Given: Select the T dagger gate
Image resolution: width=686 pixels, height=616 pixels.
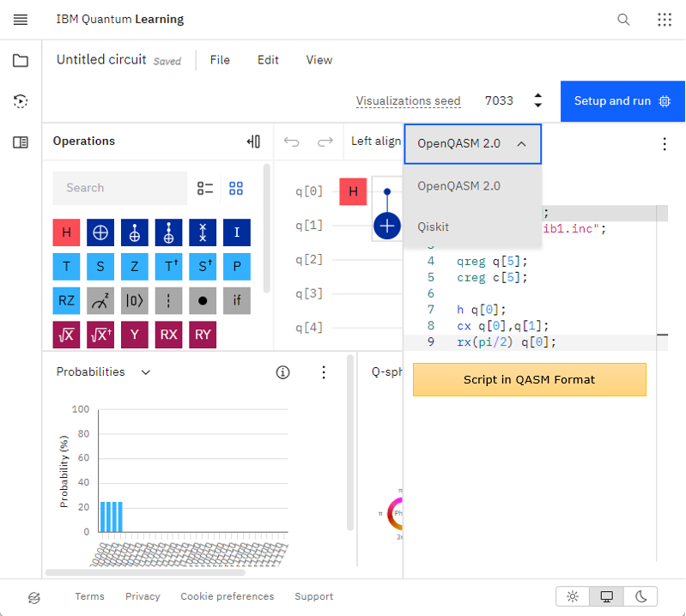Looking at the screenshot, I should click(169, 266).
